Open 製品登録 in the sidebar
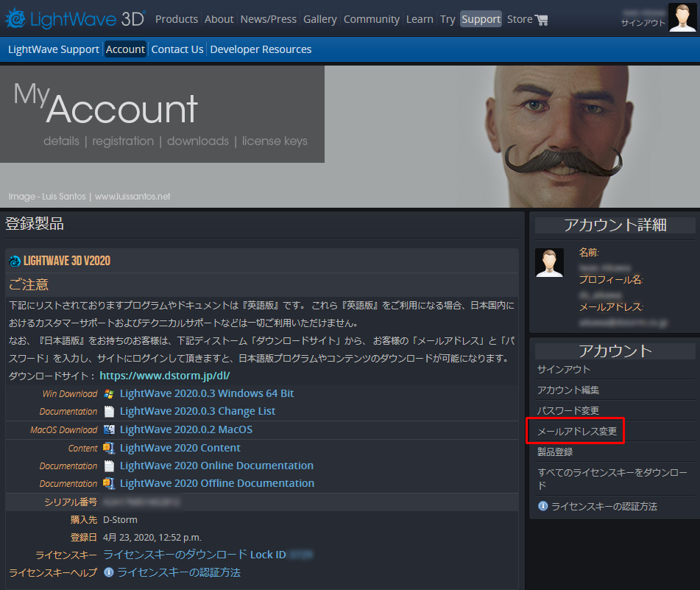This screenshot has height=590, width=700. pyautogui.click(x=555, y=452)
